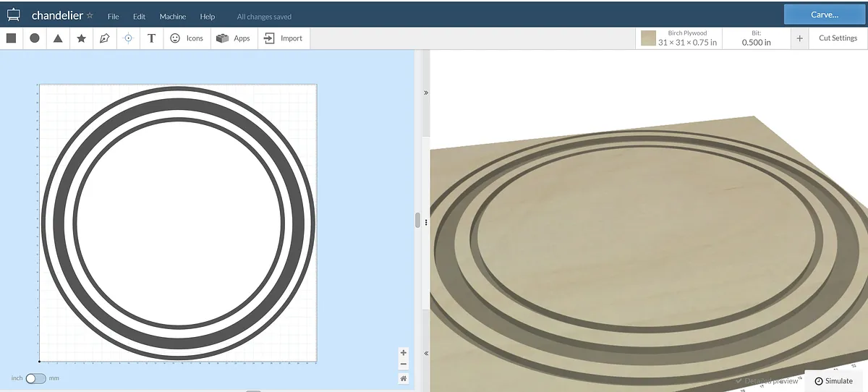Favorite the chandelier project with star
Viewport: 868px width, 392px height.
coord(90,16)
